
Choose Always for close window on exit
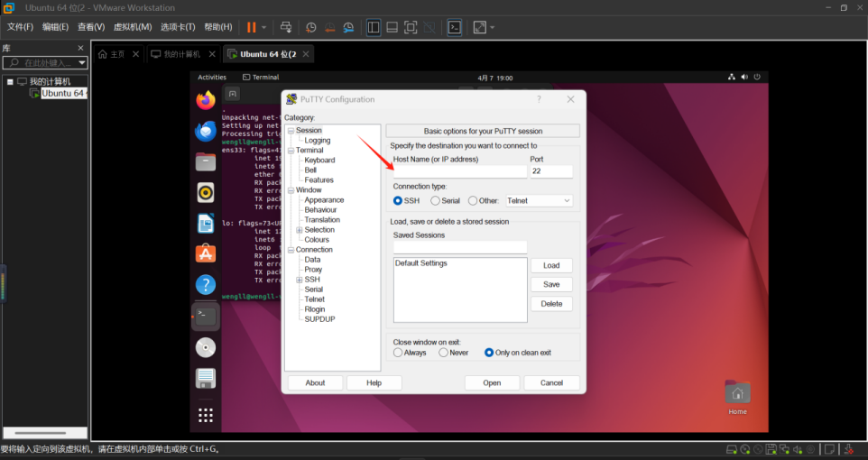tap(398, 353)
